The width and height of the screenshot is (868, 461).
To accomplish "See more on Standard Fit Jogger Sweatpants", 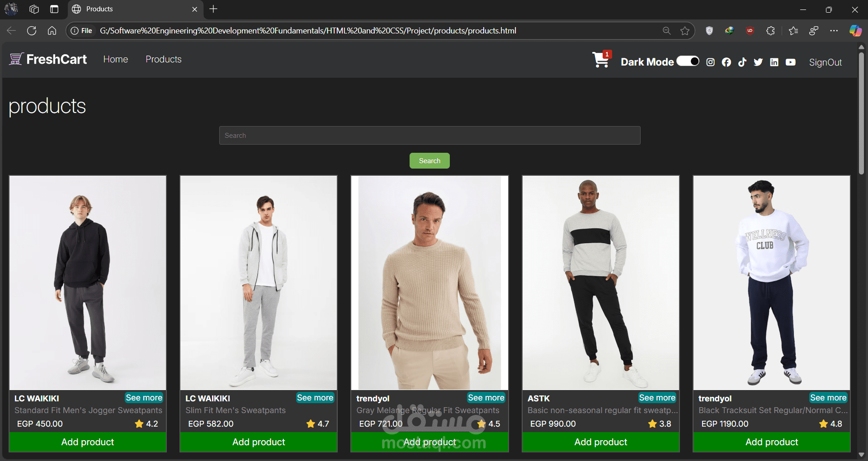I will [144, 398].
